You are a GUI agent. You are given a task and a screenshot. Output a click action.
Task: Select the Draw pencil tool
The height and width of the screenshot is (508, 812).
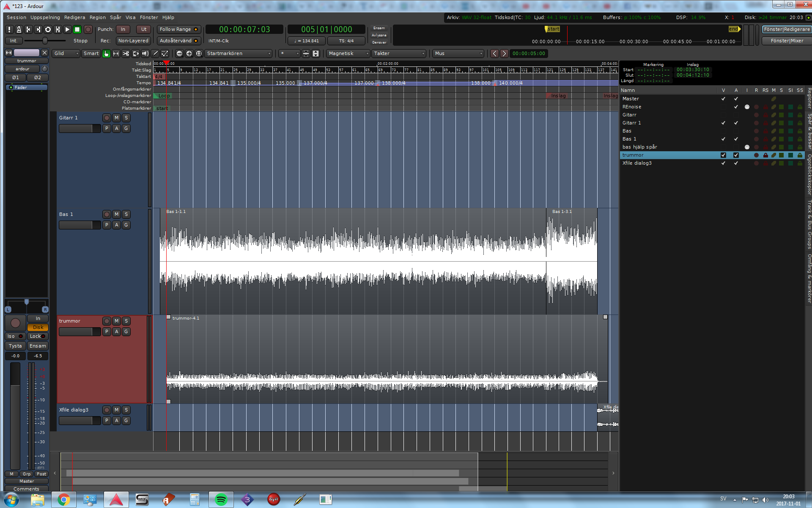pyautogui.click(x=155, y=53)
